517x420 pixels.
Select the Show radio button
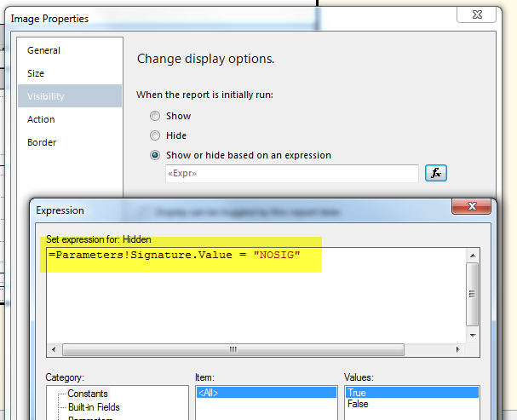point(155,116)
